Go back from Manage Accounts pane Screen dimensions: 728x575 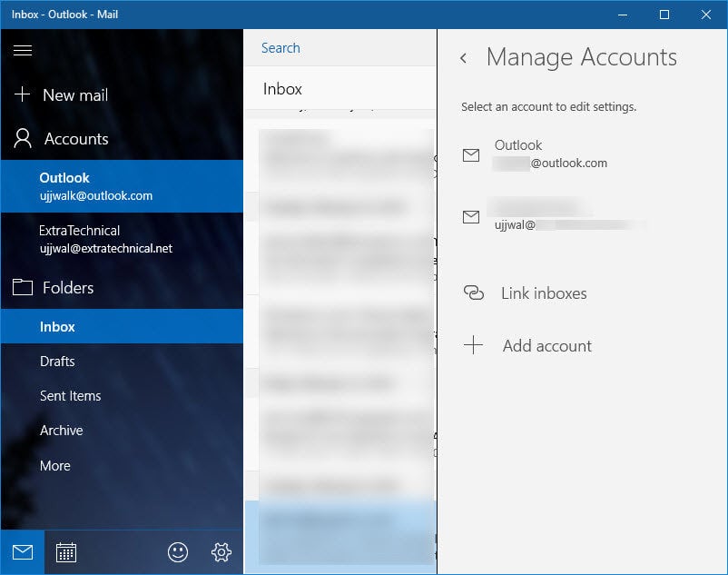click(x=463, y=58)
